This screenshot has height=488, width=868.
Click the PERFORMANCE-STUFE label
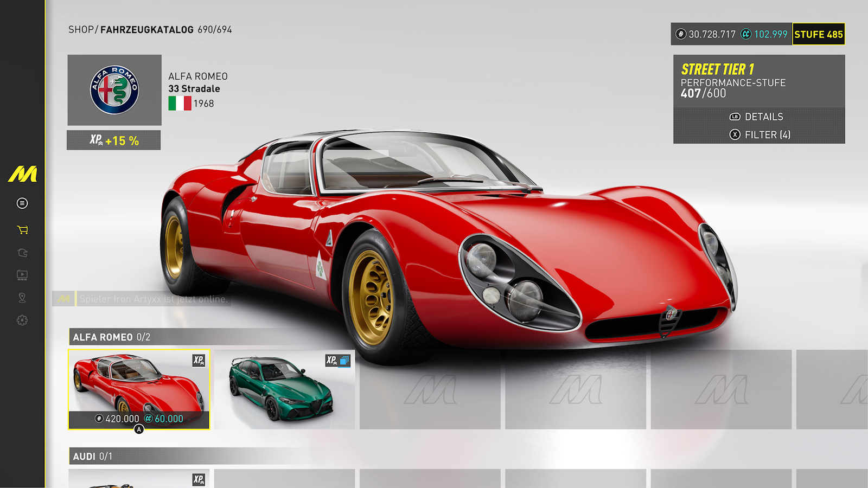click(733, 82)
